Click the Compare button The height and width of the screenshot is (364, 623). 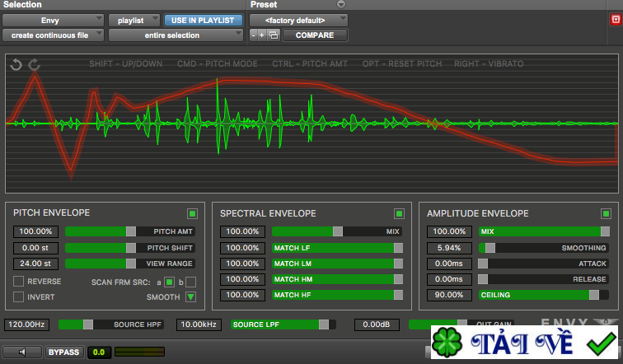(x=314, y=35)
